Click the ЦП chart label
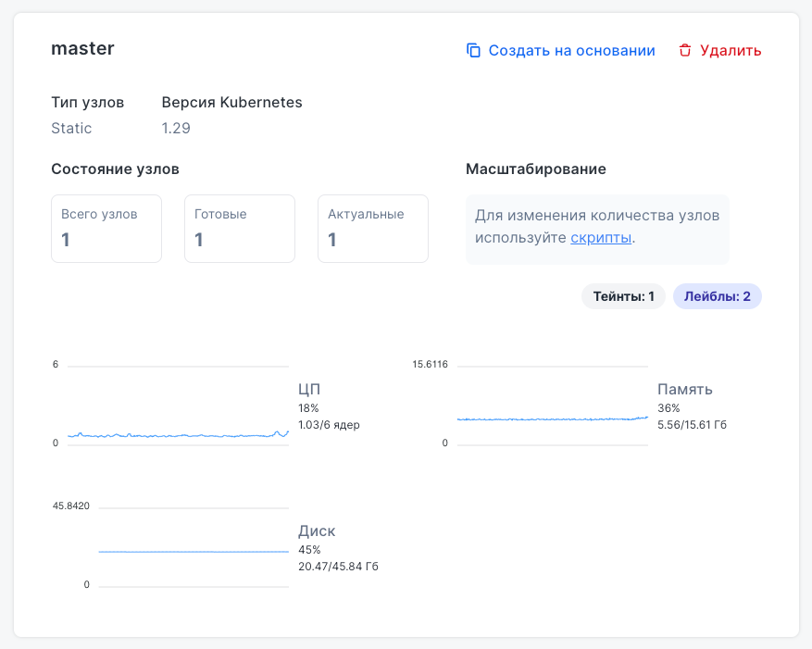The height and width of the screenshot is (649, 812). [x=309, y=389]
